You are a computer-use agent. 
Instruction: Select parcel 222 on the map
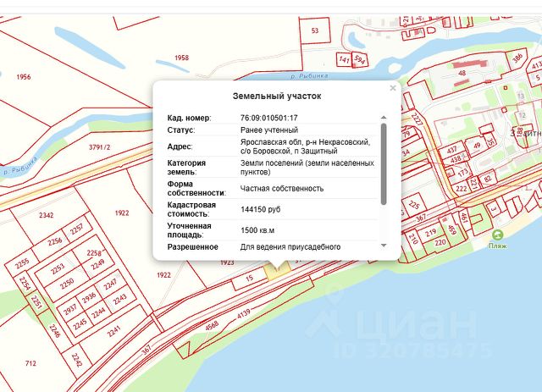[462, 189]
